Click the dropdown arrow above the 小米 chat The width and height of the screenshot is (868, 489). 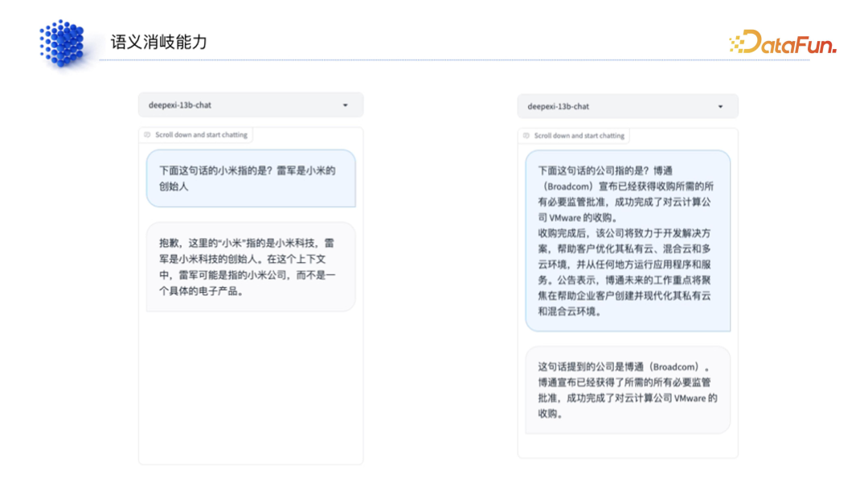click(x=345, y=105)
